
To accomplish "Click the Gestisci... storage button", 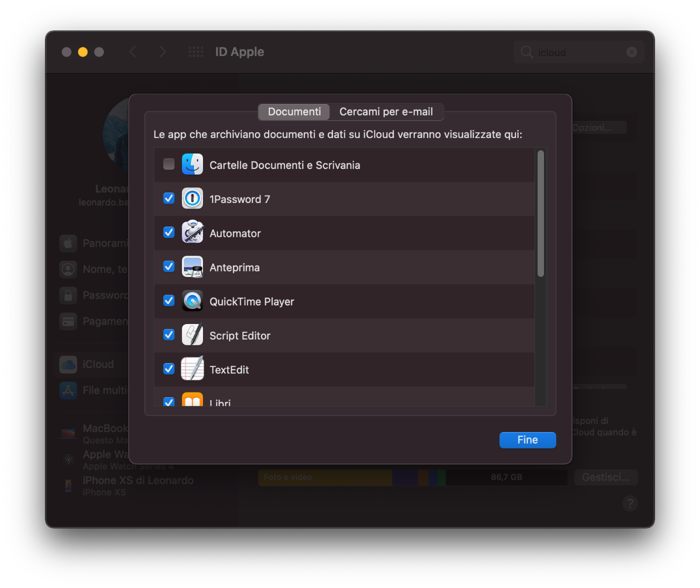I will click(605, 477).
